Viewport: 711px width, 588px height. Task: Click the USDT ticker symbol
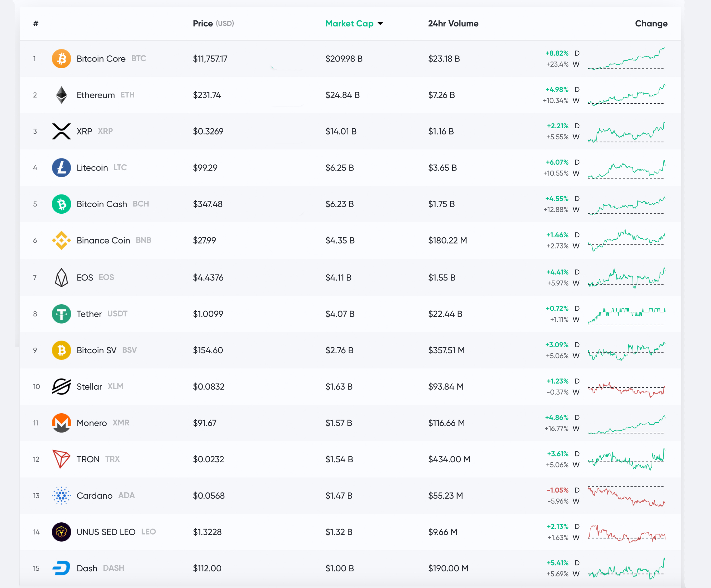[117, 314]
